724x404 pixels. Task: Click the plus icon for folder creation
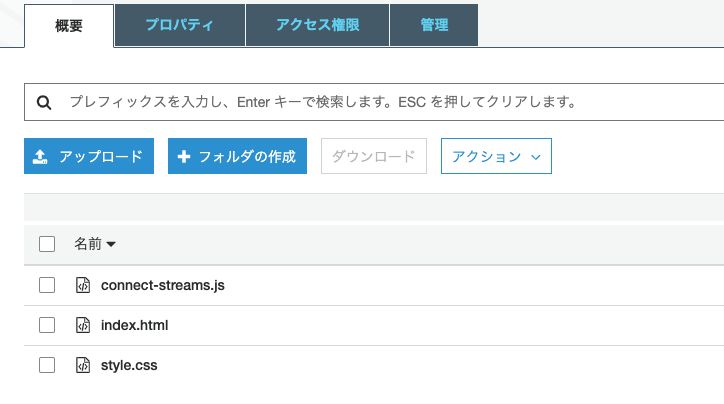coord(184,157)
